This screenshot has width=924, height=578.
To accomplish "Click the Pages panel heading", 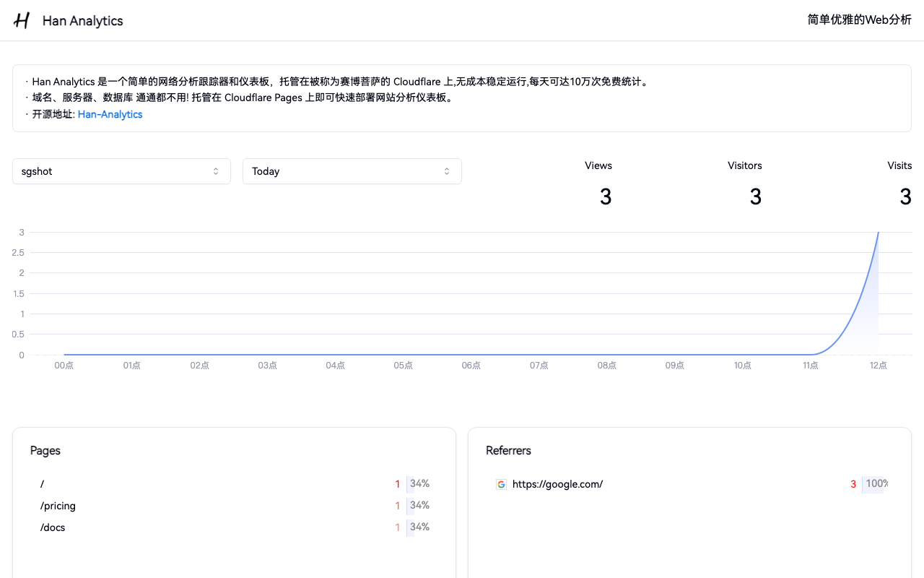I will 45,450.
